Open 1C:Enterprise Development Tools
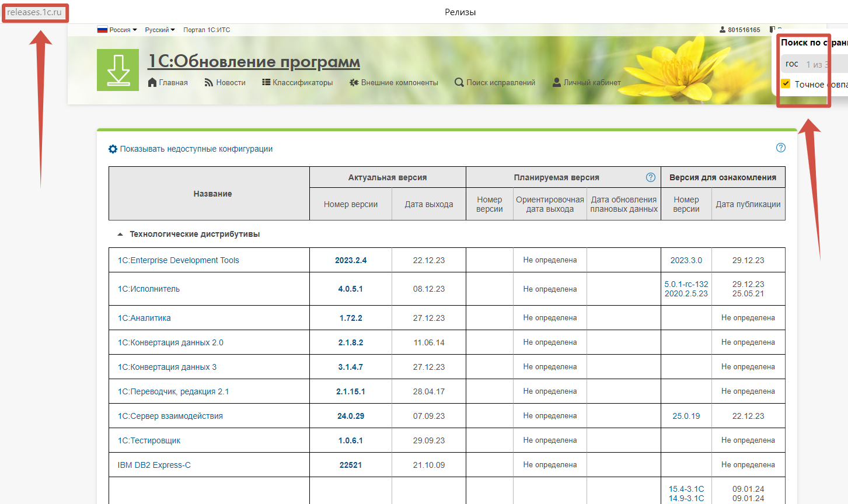The width and height of the screenshot is (848, 504). tap(179, 260)
